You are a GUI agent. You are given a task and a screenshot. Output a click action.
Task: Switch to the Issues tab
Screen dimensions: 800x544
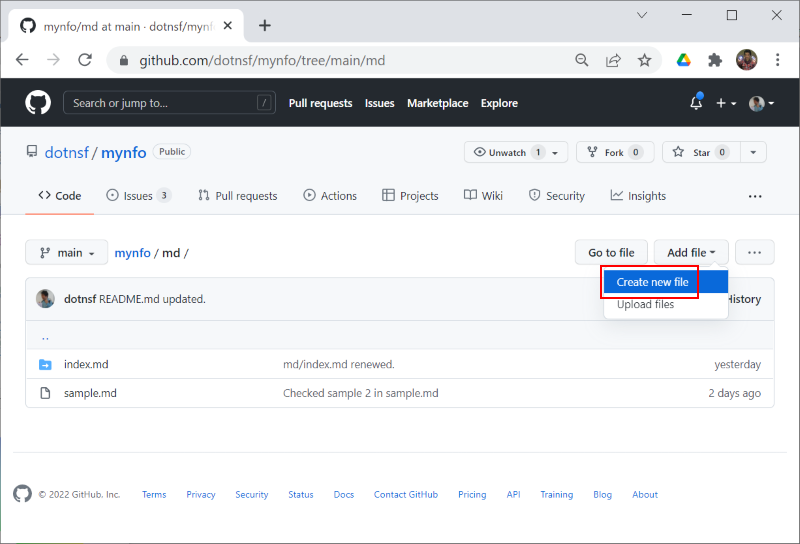[139, 195]
